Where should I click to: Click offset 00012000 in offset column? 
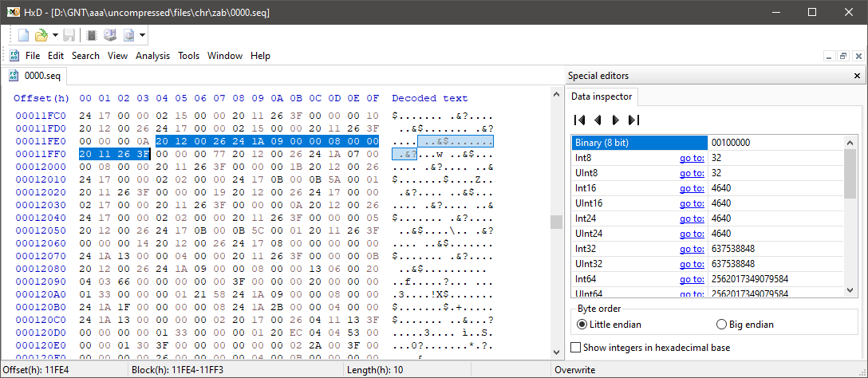[x=41, y=167]
